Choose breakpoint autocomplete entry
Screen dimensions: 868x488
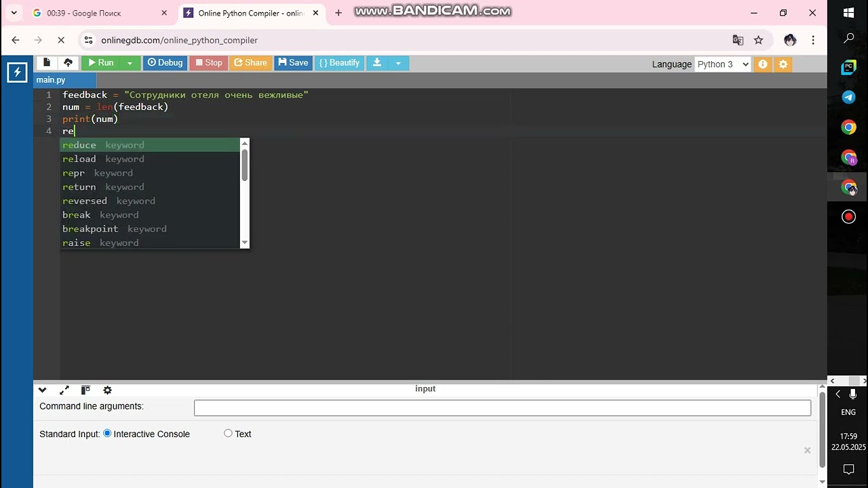(x=150, y=229)
